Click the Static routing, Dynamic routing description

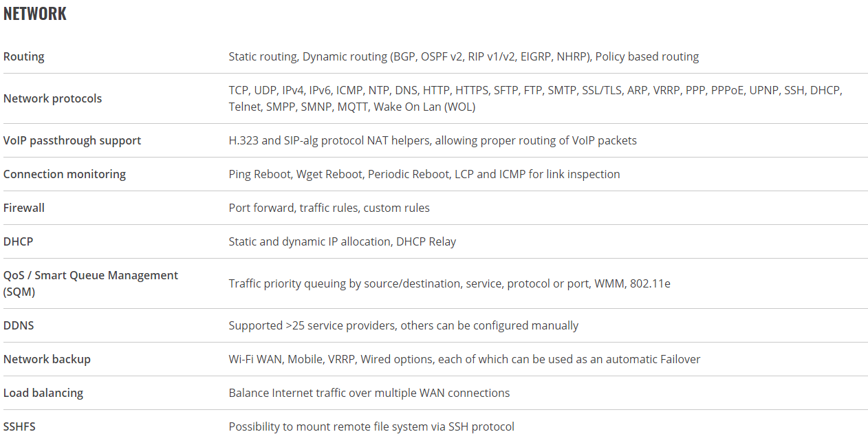[x=464, y=56]
